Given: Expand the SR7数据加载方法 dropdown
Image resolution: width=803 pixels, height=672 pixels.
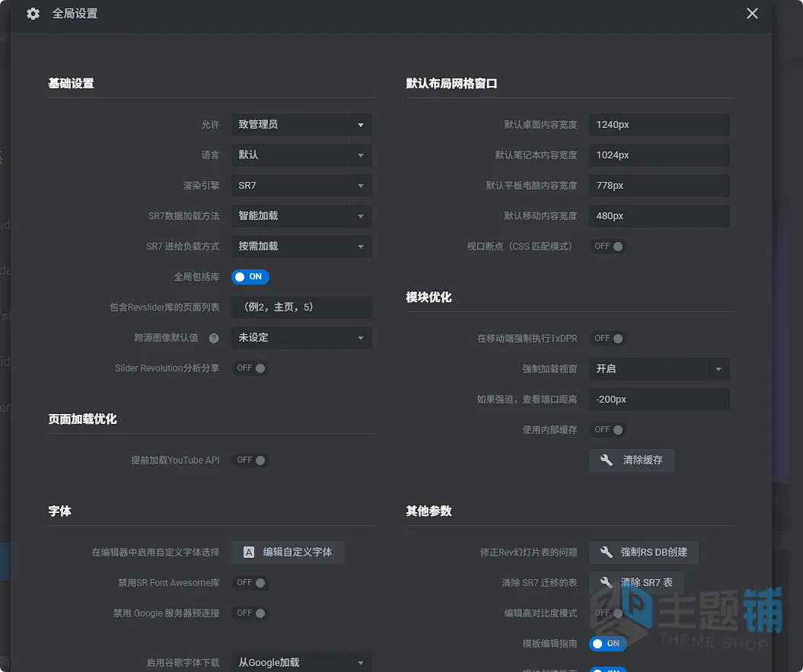Looking at the screenshot, I should coord(301,215).
